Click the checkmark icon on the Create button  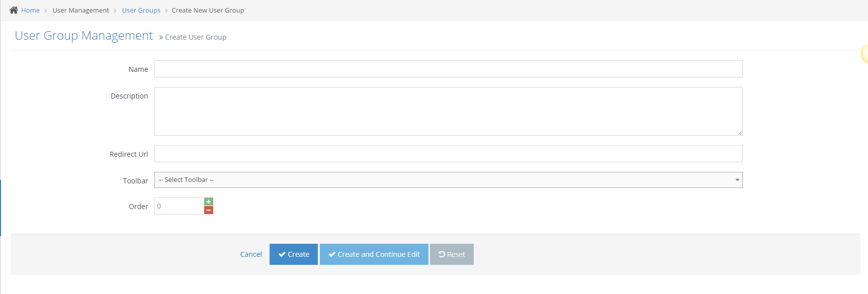click(x=282, y=254)
